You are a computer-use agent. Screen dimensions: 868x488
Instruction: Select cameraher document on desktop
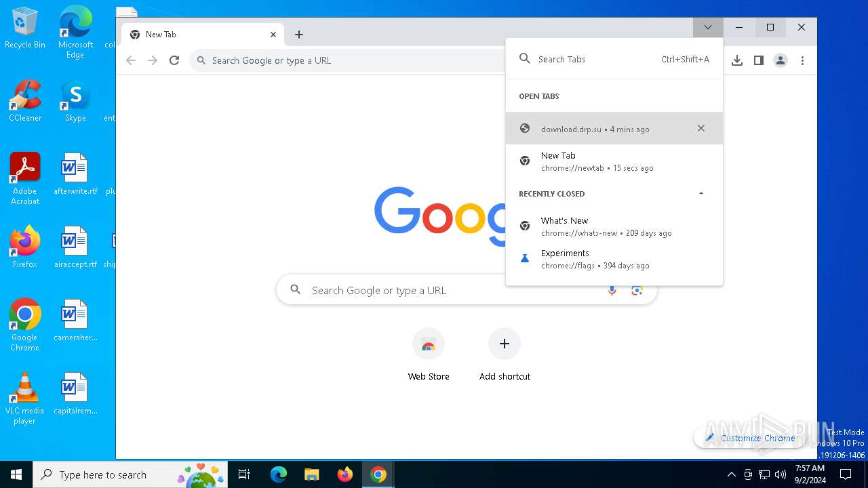(75, 320)
